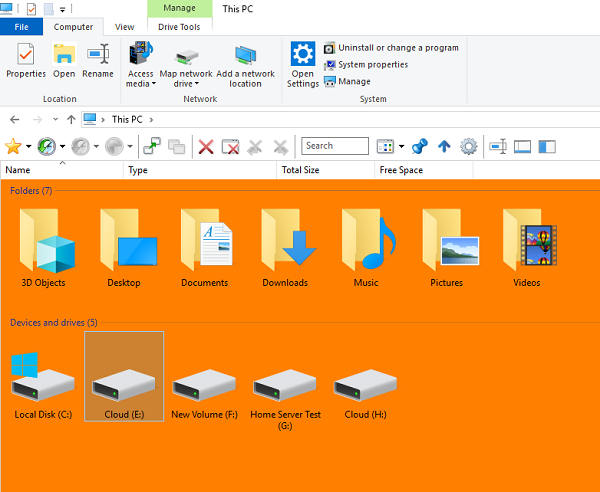Image resolution: width=600 pixels, height=492 pixels.
Task: Click the blue up arrow toolbar icon
Action: coord(444,147)
